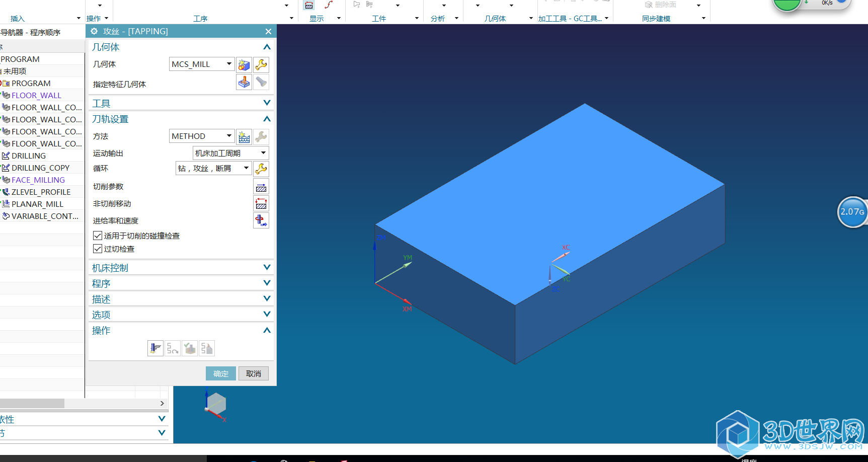Click the 取消 (Cancel) button
Screen dimensions: 868x462
point(254,373)
